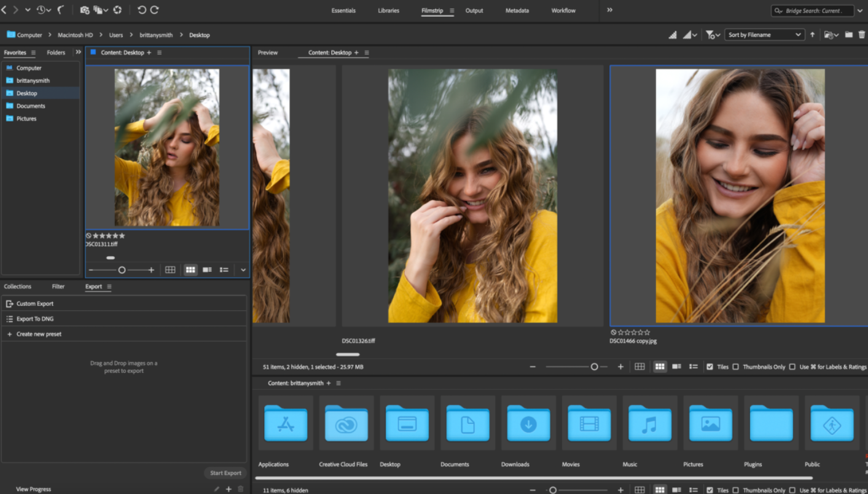
Task: Click the Bridge Search input field
Action: (x=812, y=10)
